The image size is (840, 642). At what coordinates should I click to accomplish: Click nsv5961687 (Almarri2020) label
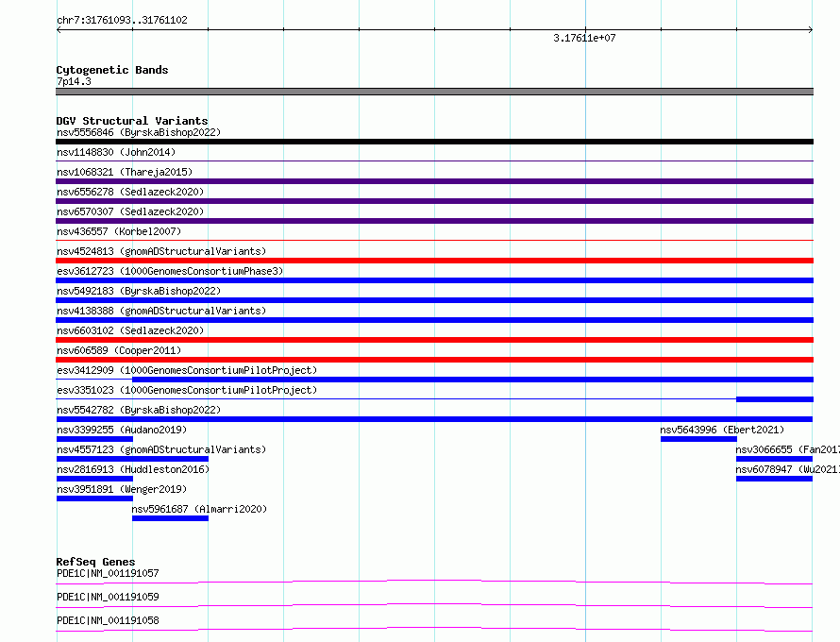coord(199,509)
